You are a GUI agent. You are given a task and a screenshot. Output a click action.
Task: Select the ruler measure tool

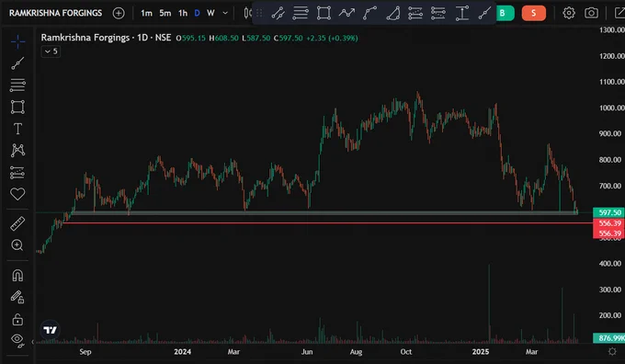17,223
